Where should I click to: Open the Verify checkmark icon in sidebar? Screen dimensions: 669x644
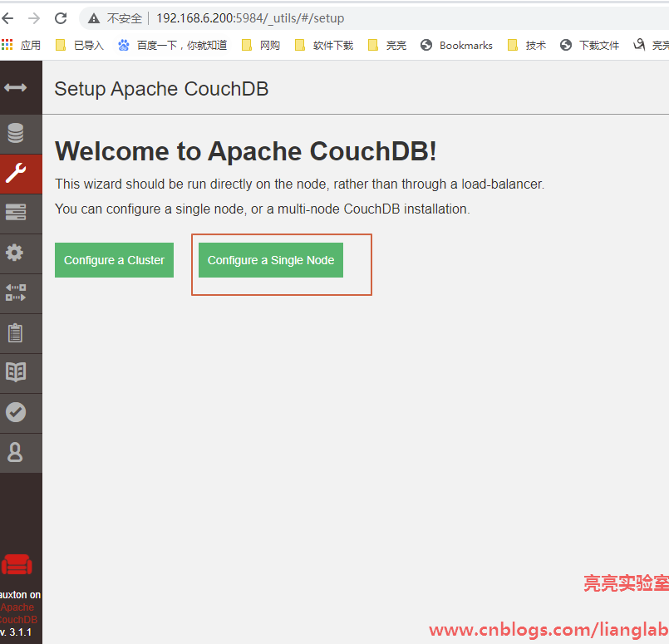point(16,412)
